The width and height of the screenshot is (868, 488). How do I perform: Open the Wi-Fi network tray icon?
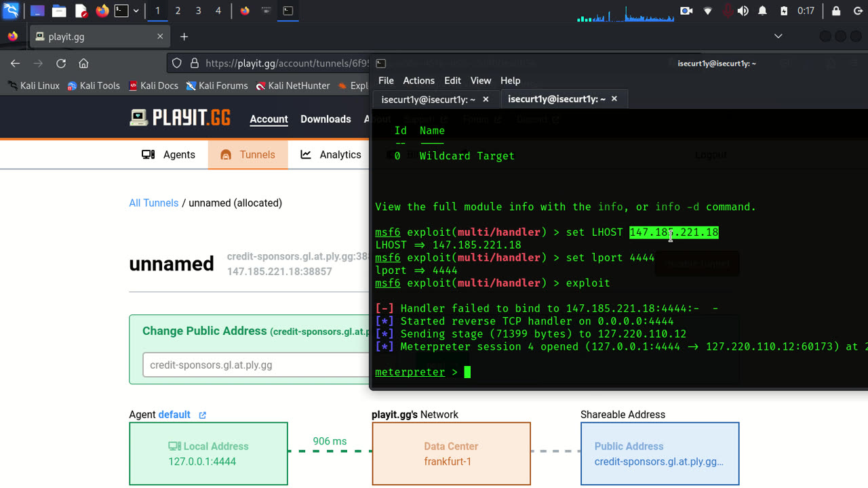tap(707, 11)
